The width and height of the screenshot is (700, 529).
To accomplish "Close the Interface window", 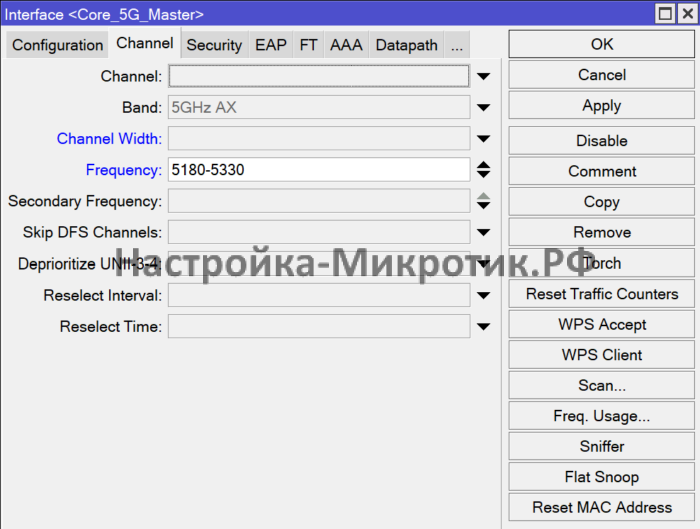I will (x=688, y=13).
